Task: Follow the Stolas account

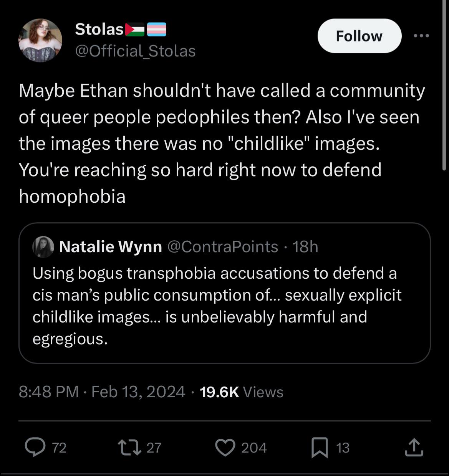Action: (x=360, y=36)
